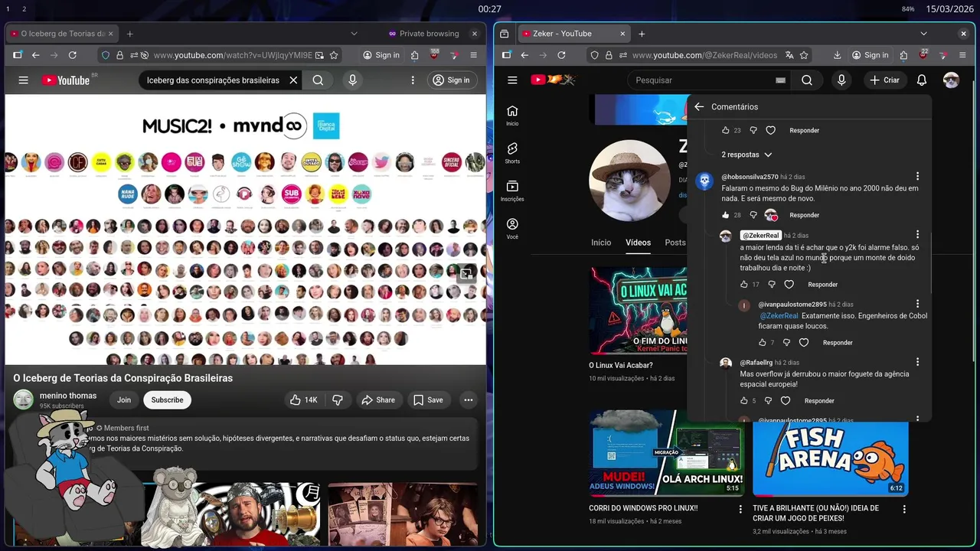Save the Iceberg video to playlist

coord(428,400)
